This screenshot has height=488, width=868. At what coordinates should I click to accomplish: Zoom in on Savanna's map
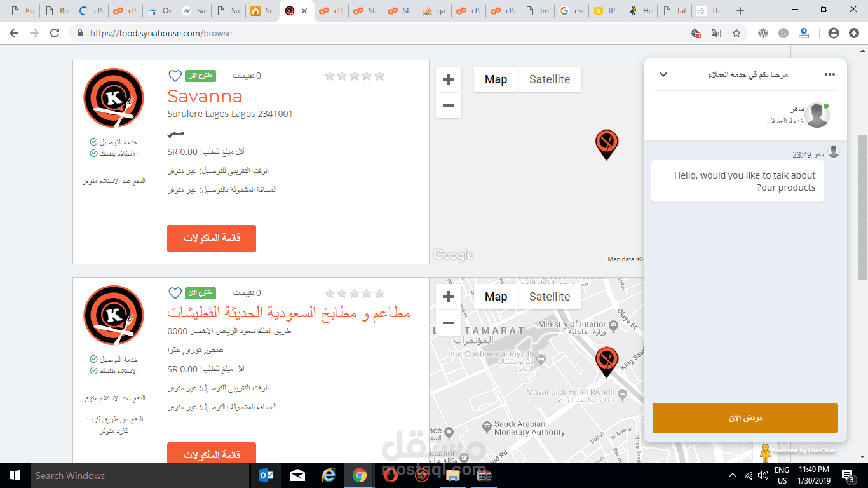point(449,79)
